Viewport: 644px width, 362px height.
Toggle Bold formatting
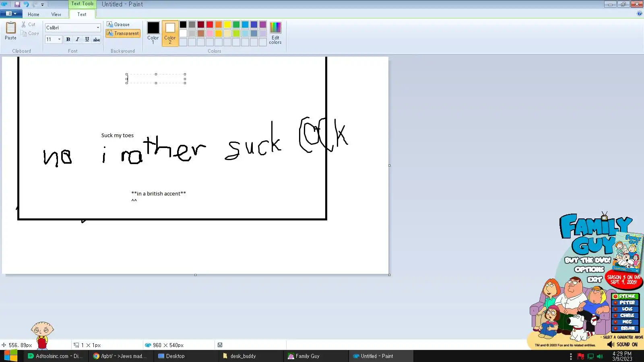pyautogui.click(x=68, y=39)
